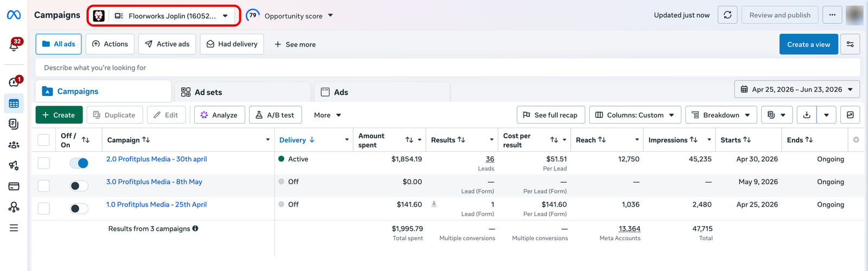
Task: Sort by Delivery column header
Action: click(x=297, y=140)
